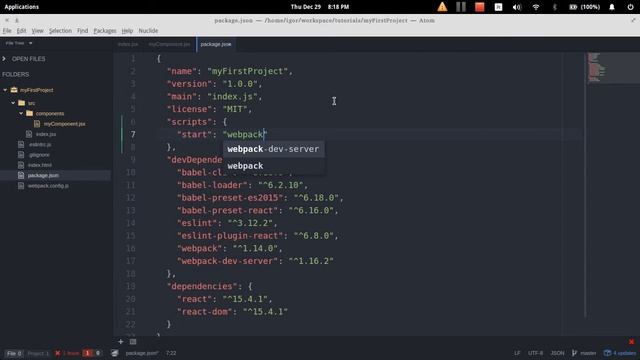Screen dimensions: 640x360
Task: Click the power button icon
Action: [x=630, y=7]
